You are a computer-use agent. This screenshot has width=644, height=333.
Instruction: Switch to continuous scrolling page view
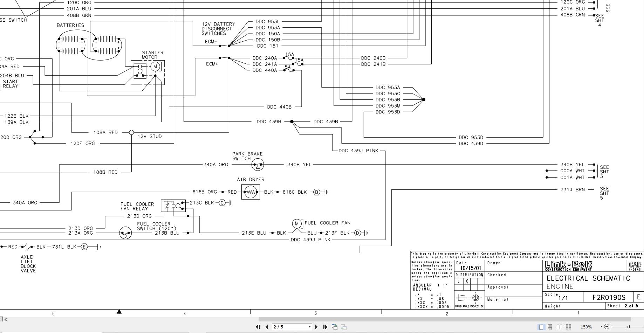(550, 327)
